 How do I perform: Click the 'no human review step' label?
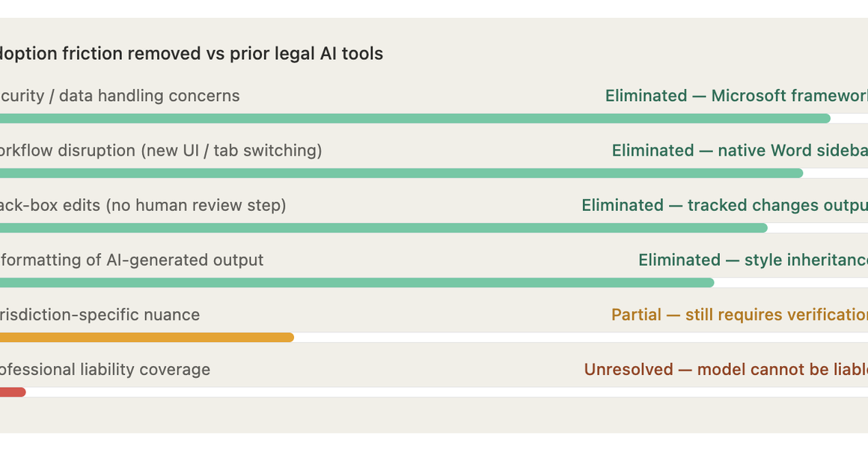click(x=143, y=205)
